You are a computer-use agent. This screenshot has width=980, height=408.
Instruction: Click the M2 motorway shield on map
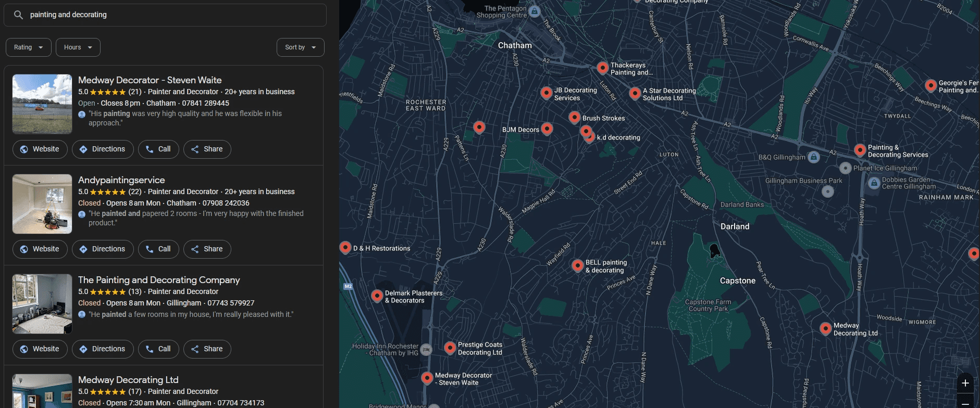point(349,286)
